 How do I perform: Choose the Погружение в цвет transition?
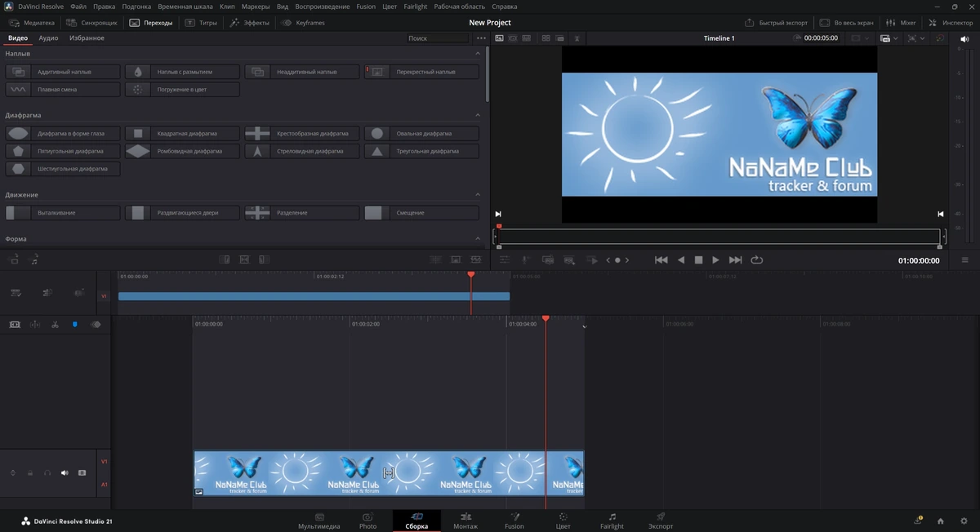[x=182, y=89]
